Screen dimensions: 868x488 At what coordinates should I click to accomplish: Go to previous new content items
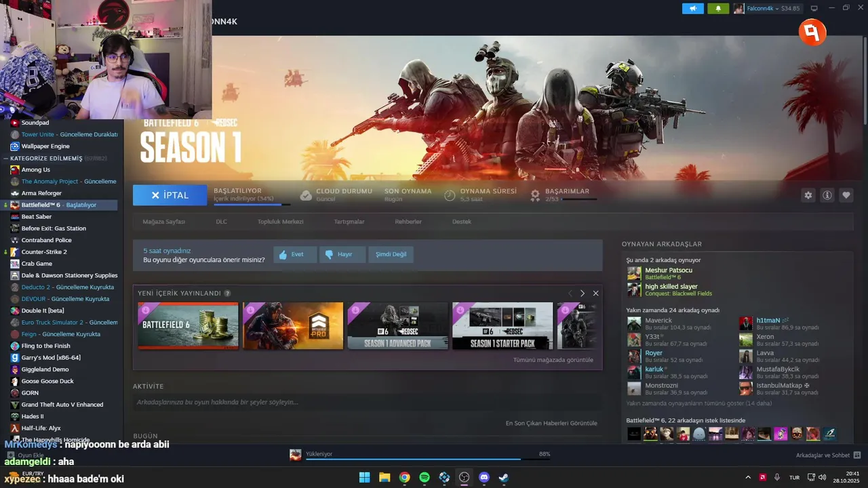click(570, 293)
